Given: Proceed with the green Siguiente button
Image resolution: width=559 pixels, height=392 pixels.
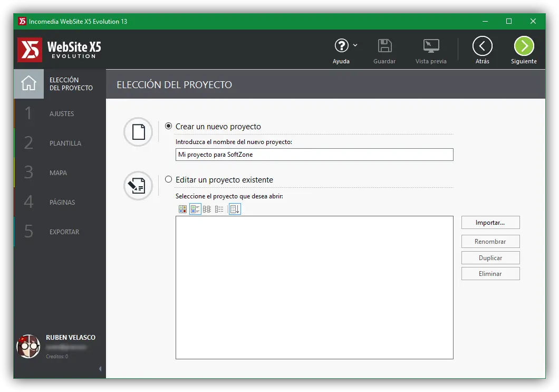Looking at the screenshot, I should click(x=524, y=46).
